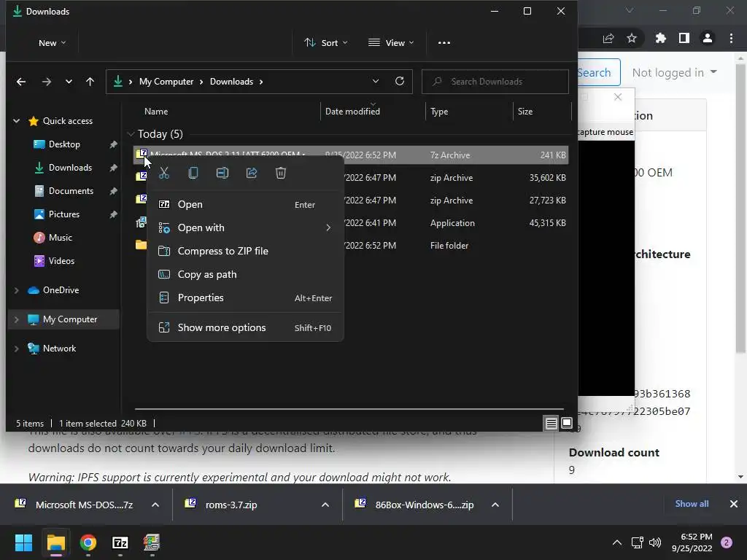Sort by the Size column header
Image resolution: width=747 pixels, height=560 pixels.
click(x=525, y=112)
